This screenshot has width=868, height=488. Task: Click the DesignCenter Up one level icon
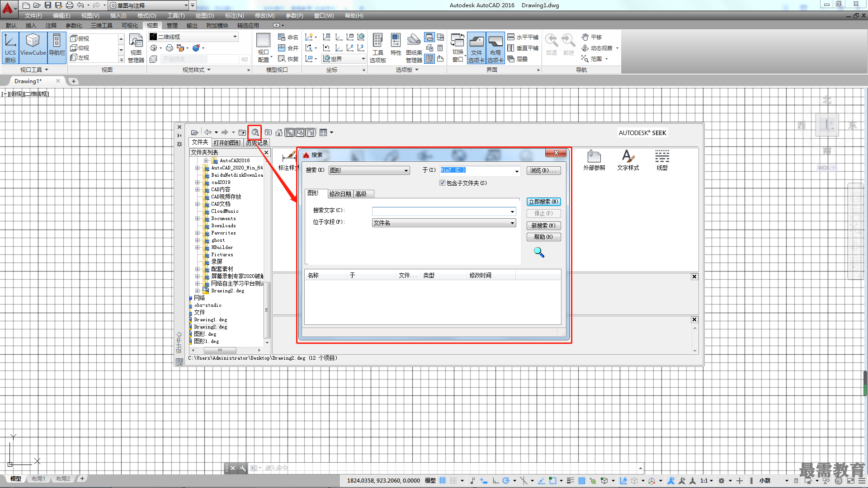click(x=242, y=132)
